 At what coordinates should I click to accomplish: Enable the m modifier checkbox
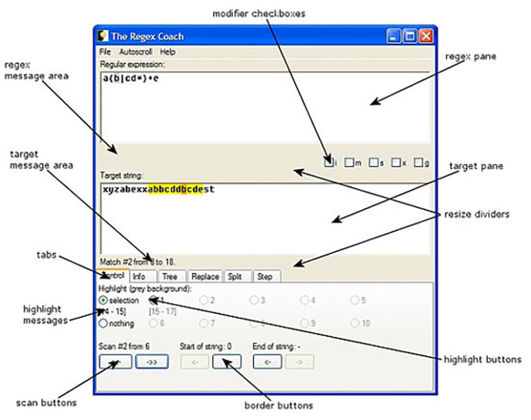(349, 163)
